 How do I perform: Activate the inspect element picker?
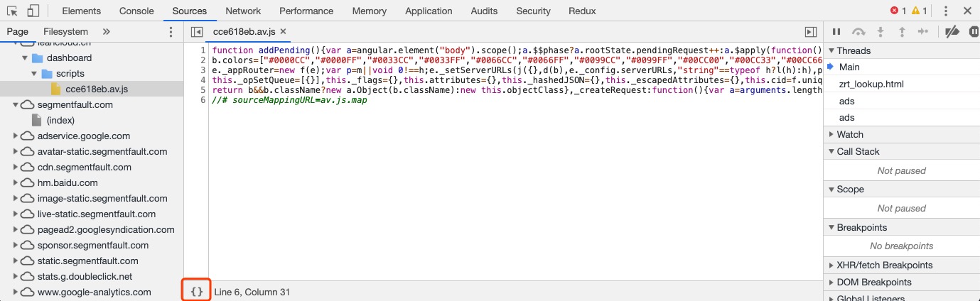coord(14,11)
